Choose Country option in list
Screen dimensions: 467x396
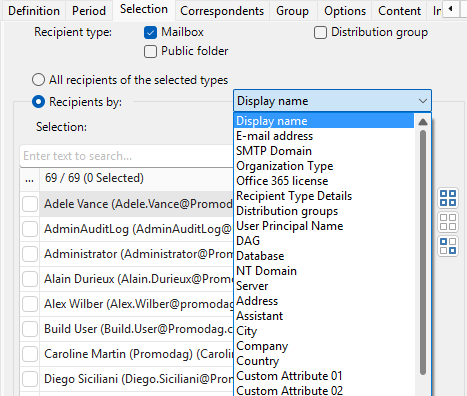coord(324,361)
